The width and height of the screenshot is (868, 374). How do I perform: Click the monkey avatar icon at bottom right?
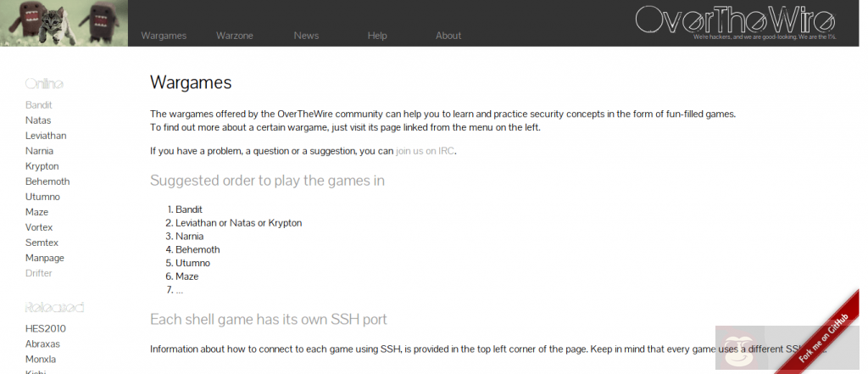737,349
